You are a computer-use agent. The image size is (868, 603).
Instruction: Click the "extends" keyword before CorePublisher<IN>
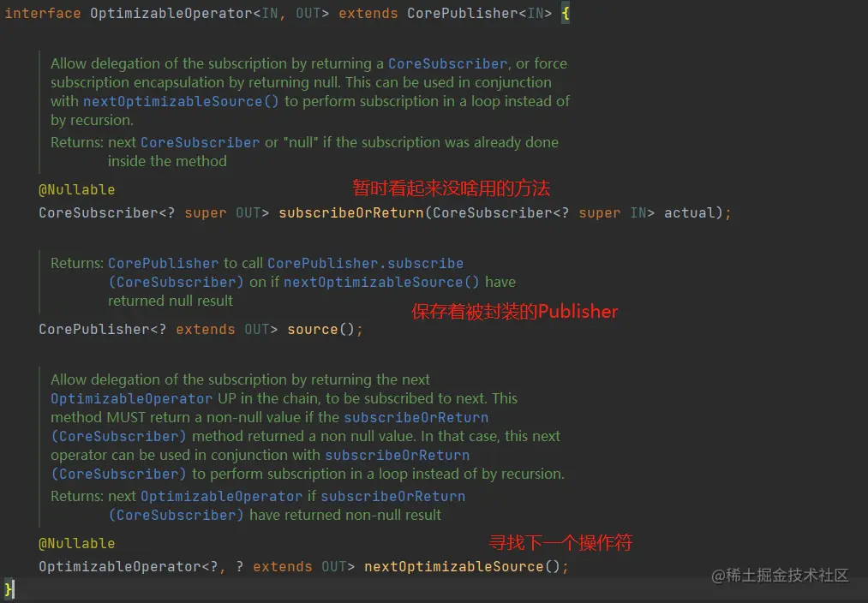point(368,14)
